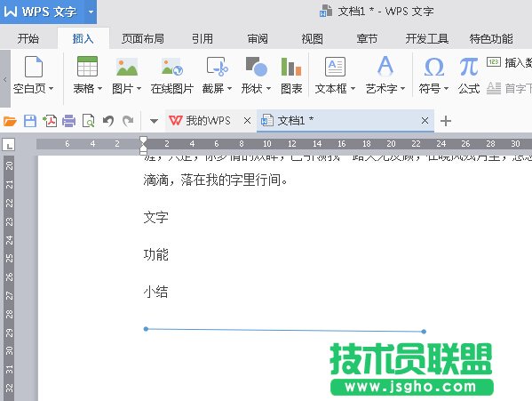The width and height of the screenshot is (532, 401).
Task: Undo the last action
Action: [x=107, y=121]
